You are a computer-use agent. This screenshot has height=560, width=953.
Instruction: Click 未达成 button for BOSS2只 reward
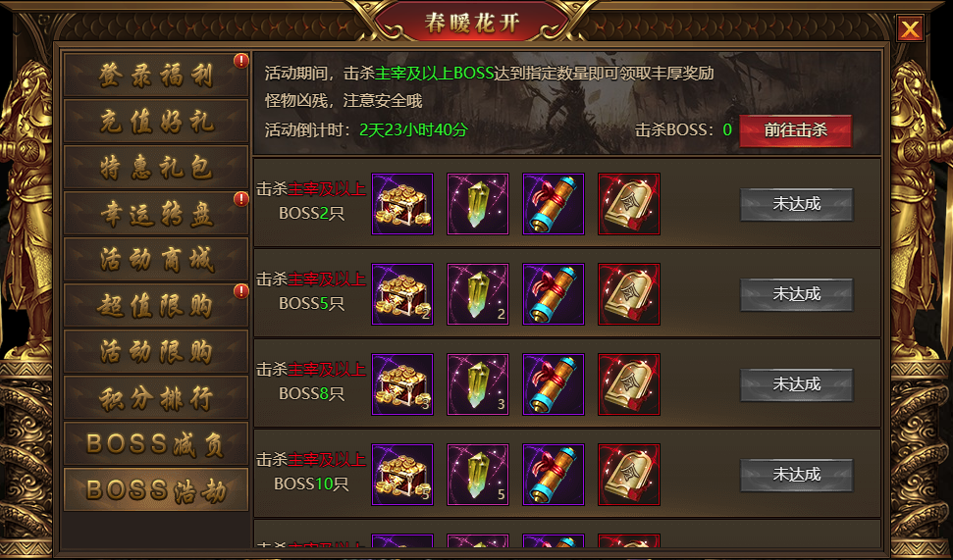(x=797, y=204)
